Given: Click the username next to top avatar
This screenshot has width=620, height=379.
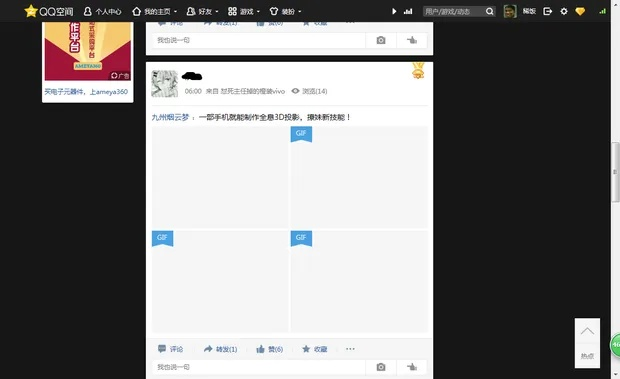Looking at the screenshot, I should (529, 11).
